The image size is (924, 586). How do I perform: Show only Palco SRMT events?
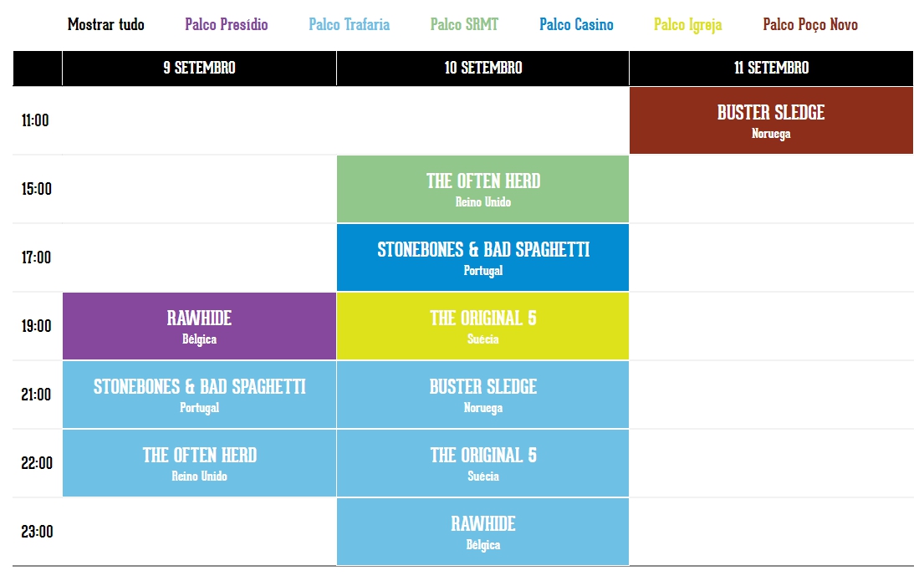(x=464, y=25)
